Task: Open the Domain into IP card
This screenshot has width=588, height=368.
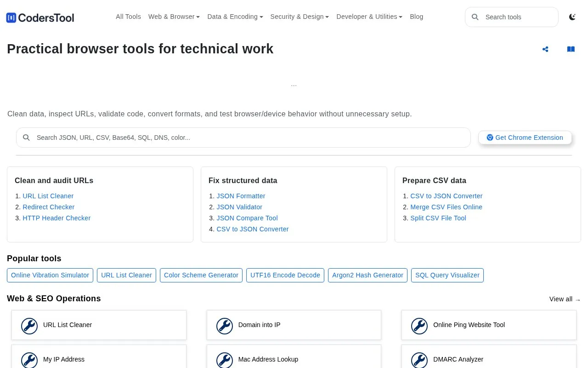Action: (294, 325)
